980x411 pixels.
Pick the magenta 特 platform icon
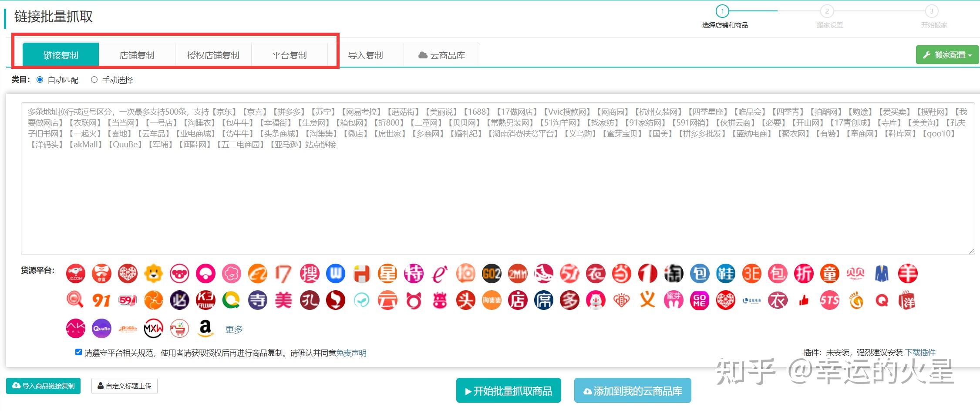coord(414,274)
